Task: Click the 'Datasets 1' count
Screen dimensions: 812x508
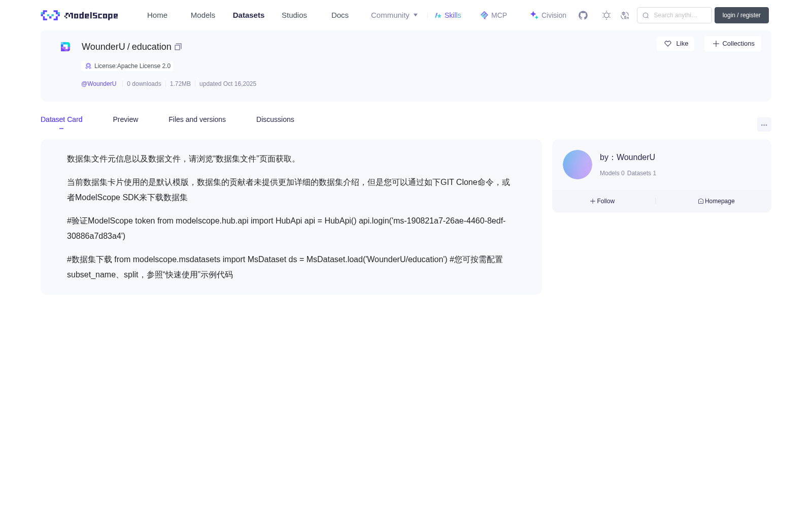Action: pos(641,173)
